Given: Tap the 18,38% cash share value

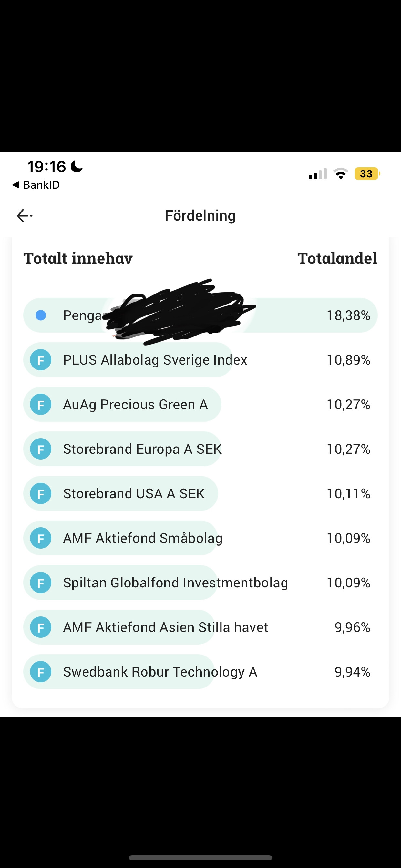Looking at the screenshot, I should (x=348, y=315).
